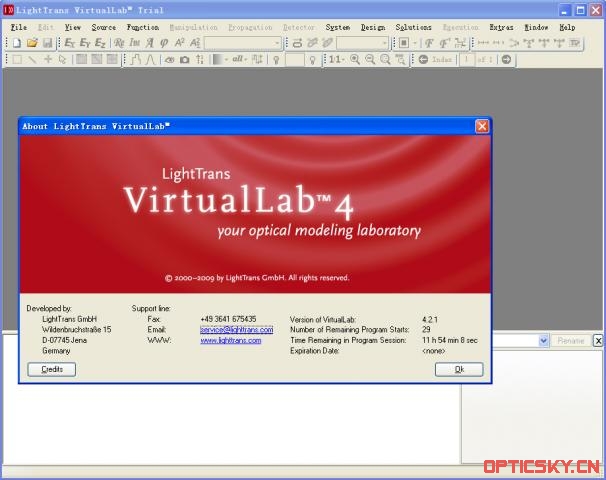Image resolution: width=606 pixels, height=480 pixels.
Task: Click the first lightbulb icon in toolbar
Action: 276,60
